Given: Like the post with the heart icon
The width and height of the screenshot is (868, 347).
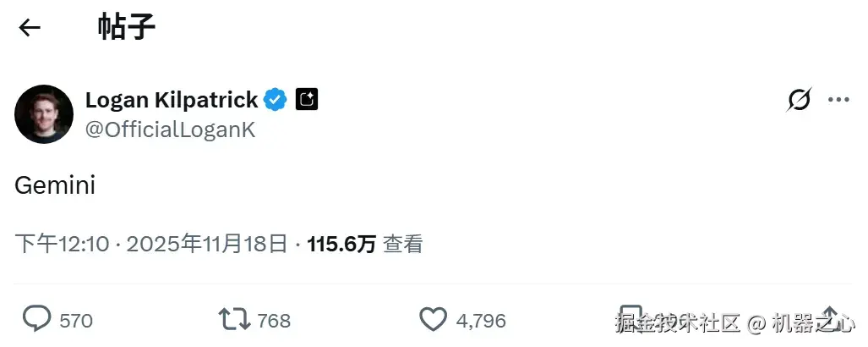Looking at the screenshot, I should click(433, 319).
